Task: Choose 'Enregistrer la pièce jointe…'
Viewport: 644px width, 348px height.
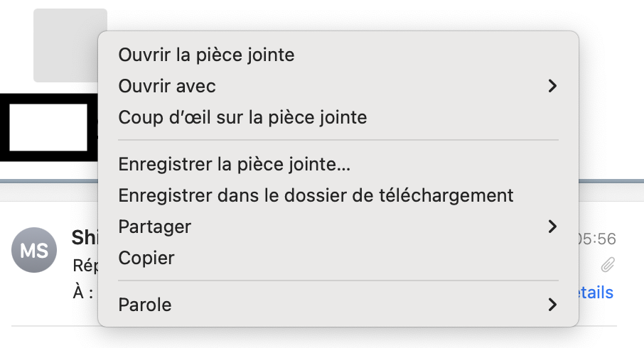Action: [235, 164]
